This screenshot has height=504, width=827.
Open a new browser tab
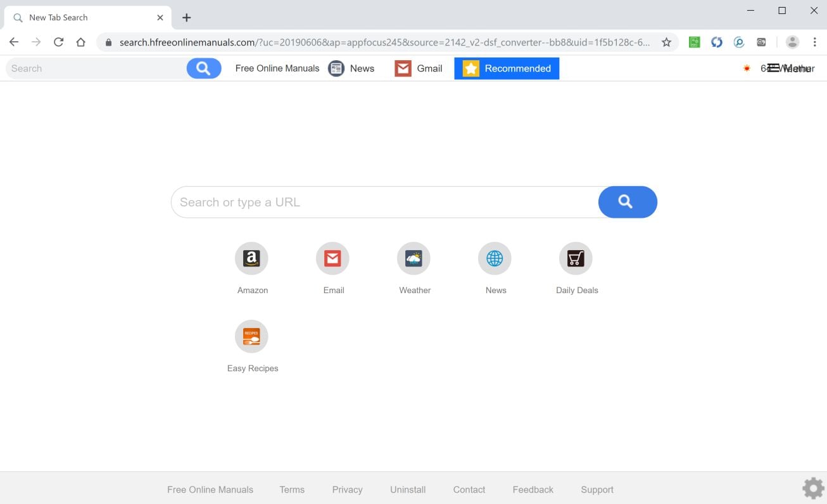click(186, 18)
